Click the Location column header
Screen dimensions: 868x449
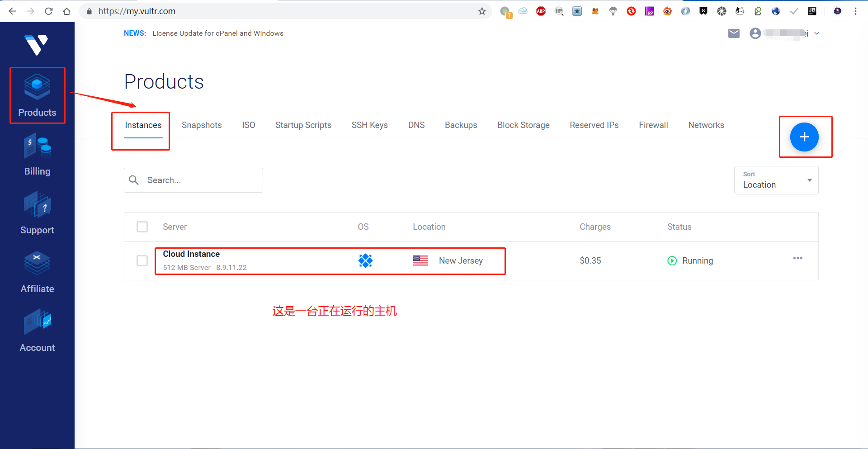tap(429, 227)
